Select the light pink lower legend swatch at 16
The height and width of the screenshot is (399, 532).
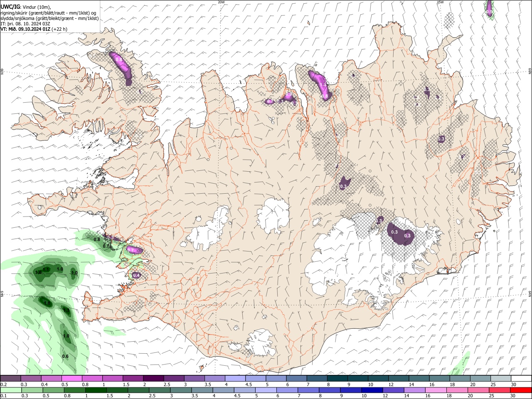(436, 390)
